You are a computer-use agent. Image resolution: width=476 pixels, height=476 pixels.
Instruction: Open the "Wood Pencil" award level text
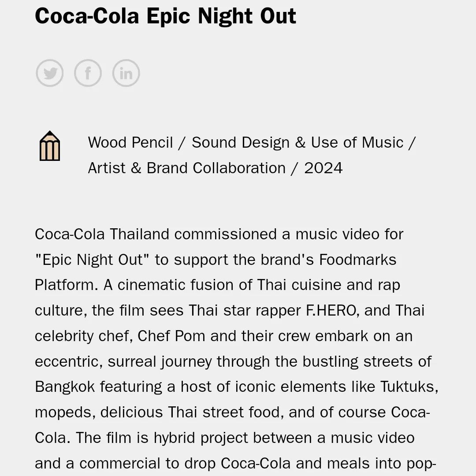(130, 142)
